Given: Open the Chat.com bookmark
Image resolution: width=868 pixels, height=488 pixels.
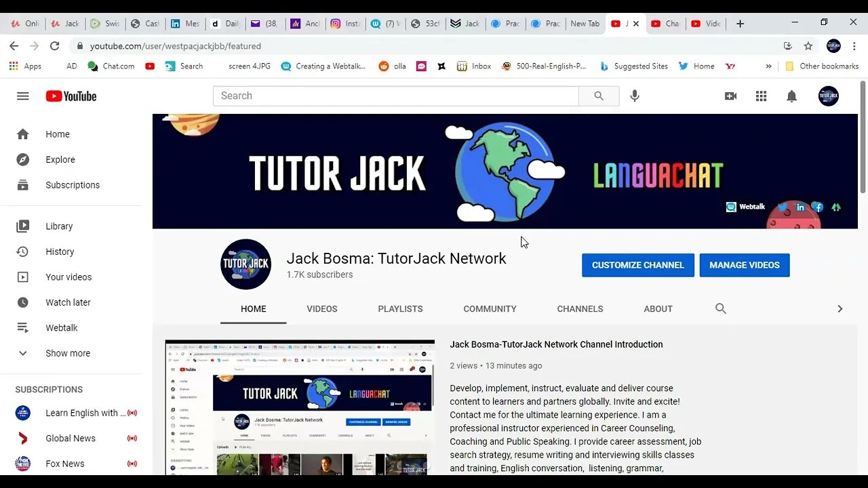Looking at the screenshot, I should pyautogui.click(x=111, y=66).
